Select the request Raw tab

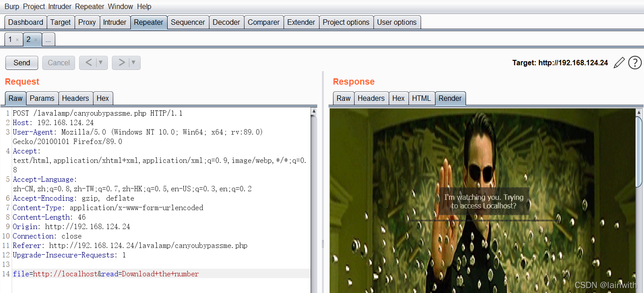pos(15,98)
